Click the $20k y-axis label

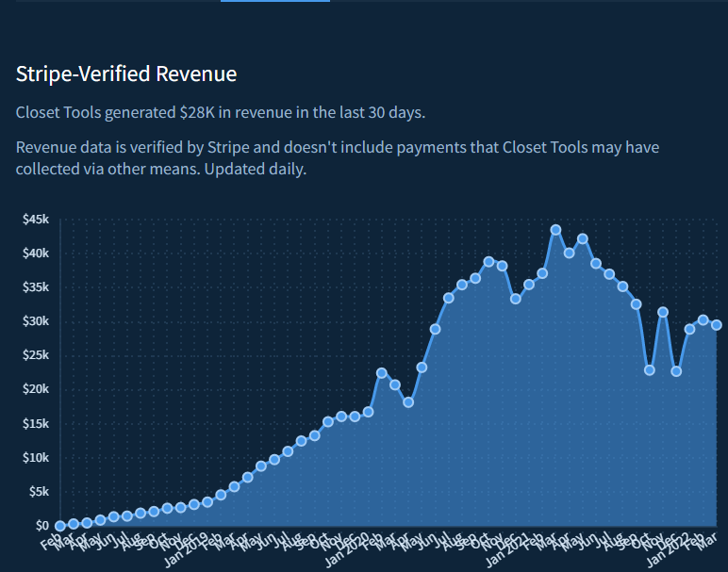(36, 389)
